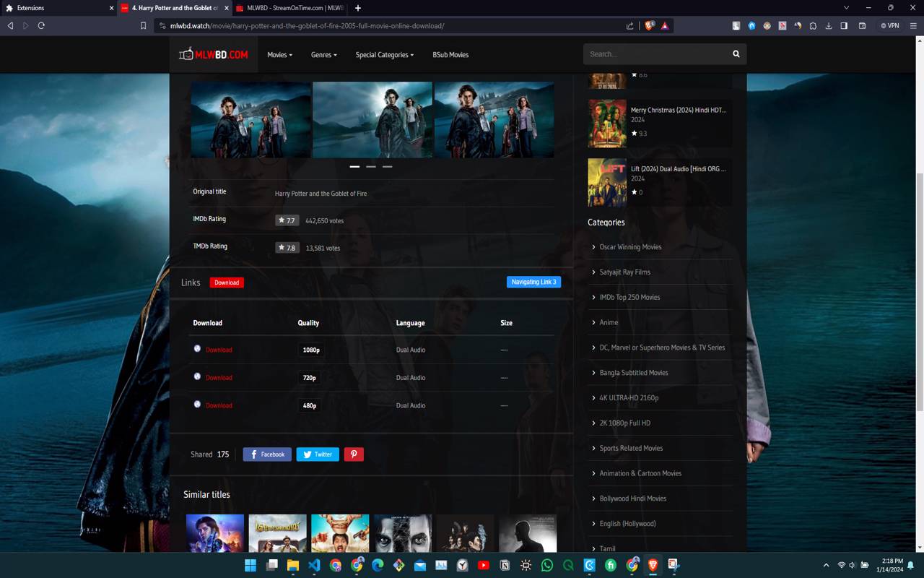Select first gallery slider dot
The width and height of the screenshot is (924, 578).
[354, 166]
